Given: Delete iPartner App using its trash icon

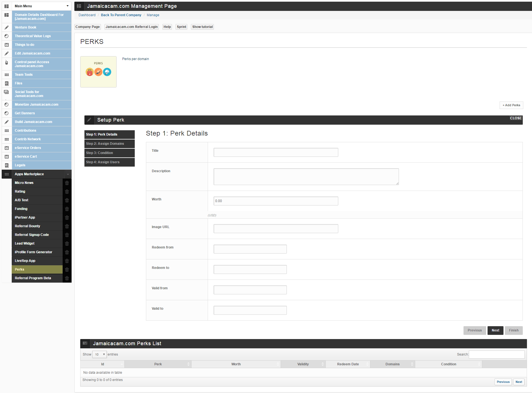Looking at the screenshot, I should point(67,217).
